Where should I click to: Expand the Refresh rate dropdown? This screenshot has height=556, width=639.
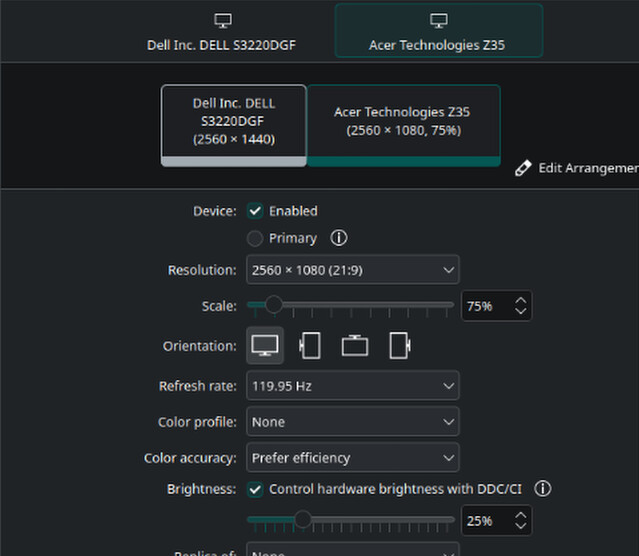pyautogui.click(x=352, y=386)
